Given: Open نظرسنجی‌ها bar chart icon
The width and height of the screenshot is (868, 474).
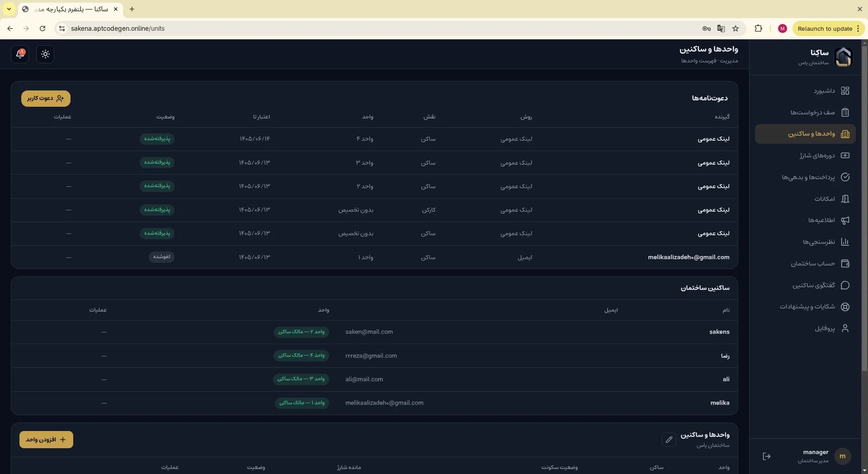Looking at the screenshot, I should coord(845,242).
